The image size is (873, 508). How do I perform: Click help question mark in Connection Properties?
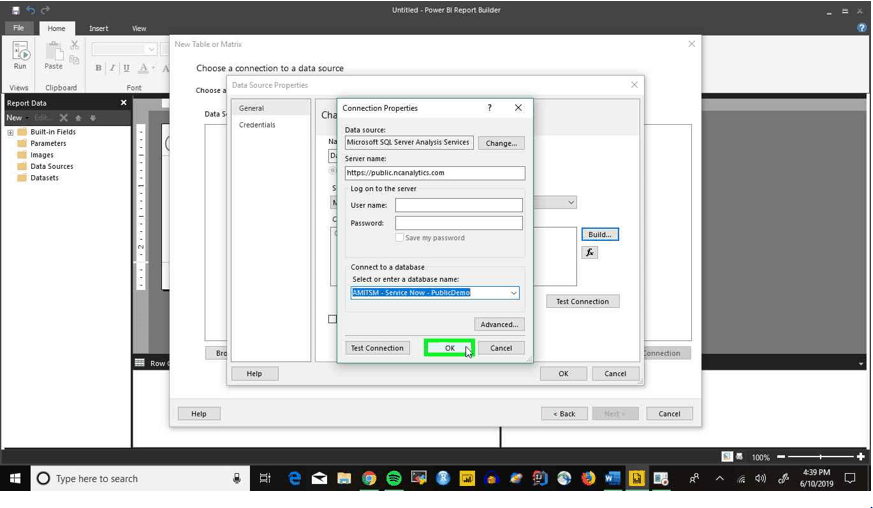pyautogui.click(x=489, y=108)
